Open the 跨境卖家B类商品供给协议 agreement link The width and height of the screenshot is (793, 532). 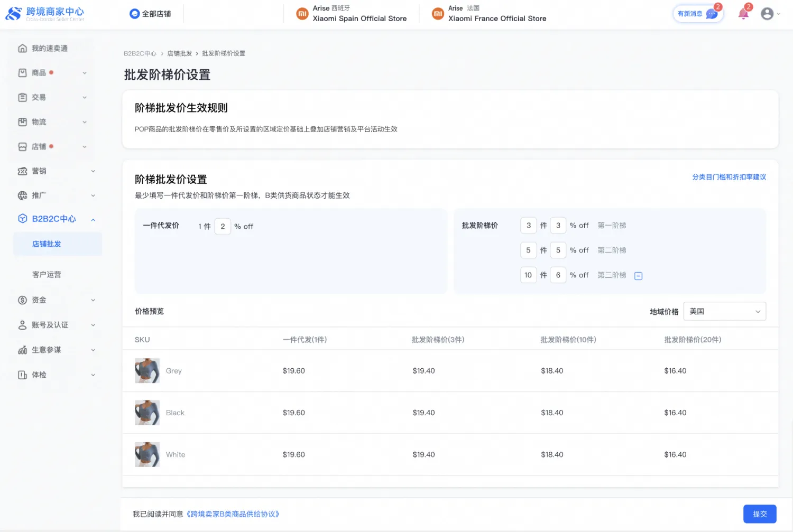[233, 514]
